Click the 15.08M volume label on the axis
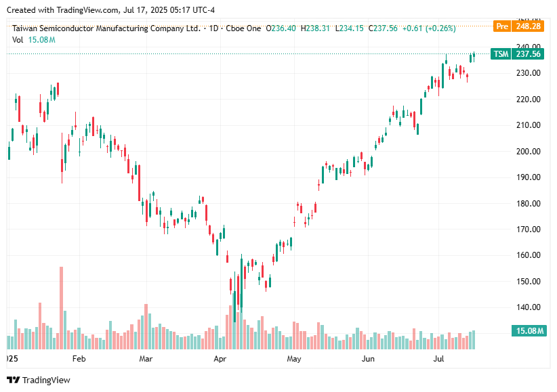Image resolution: width=557 pixels, height=392 pixels. tap(529, 331)
